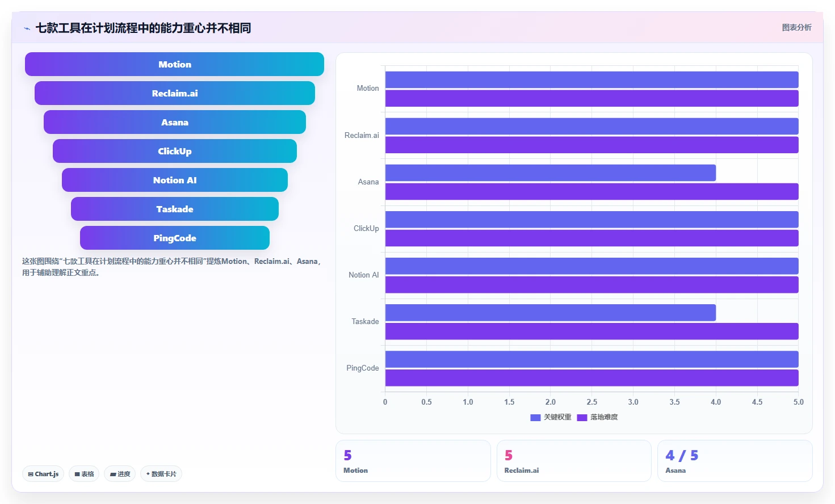Click the 图表分析 label
This screenshot has height=504, width=835.
point(796,27)
